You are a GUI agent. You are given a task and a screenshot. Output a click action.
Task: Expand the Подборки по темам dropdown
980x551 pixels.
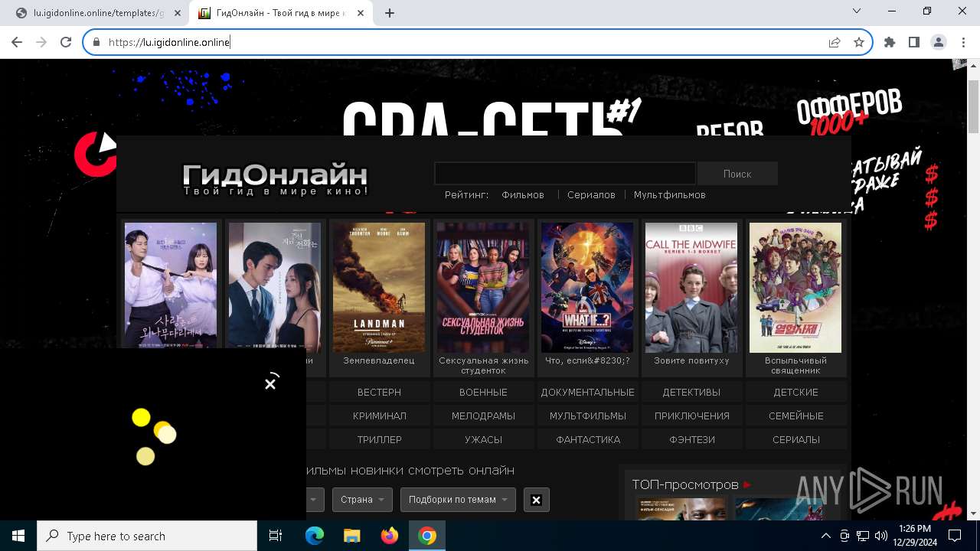click(x=458, y=500)
